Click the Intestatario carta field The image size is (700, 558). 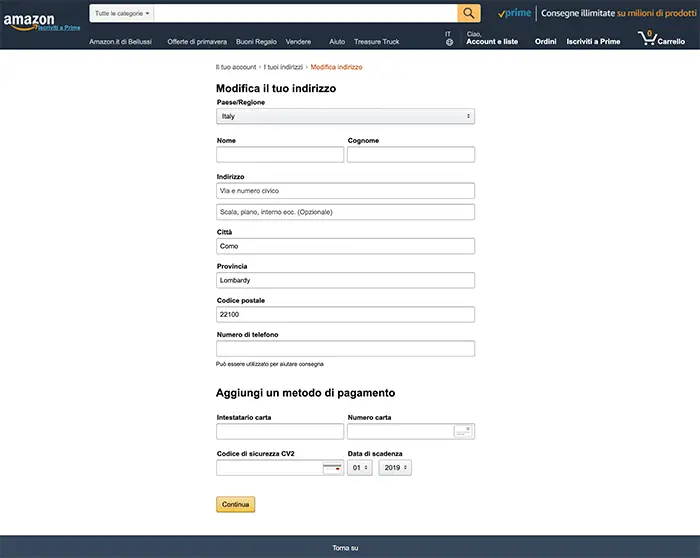click(280, 432)
